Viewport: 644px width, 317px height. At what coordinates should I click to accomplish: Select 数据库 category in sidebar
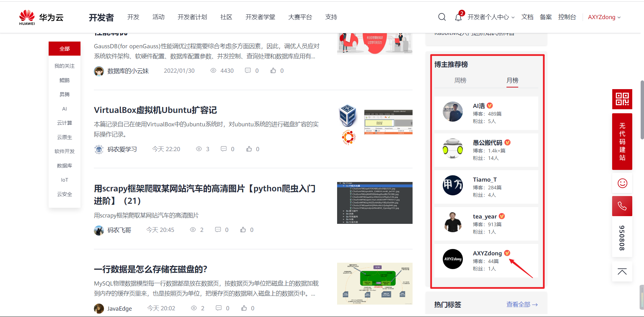pos(64,166)
